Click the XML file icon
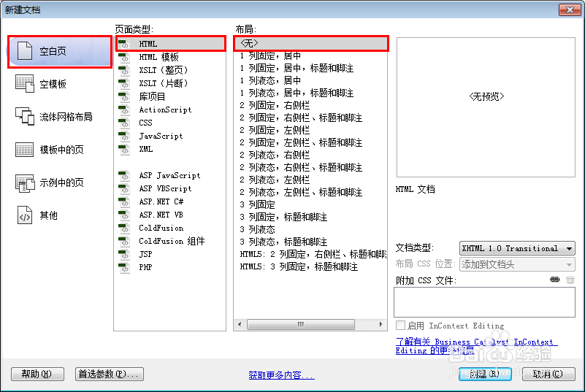 (124, 149)
